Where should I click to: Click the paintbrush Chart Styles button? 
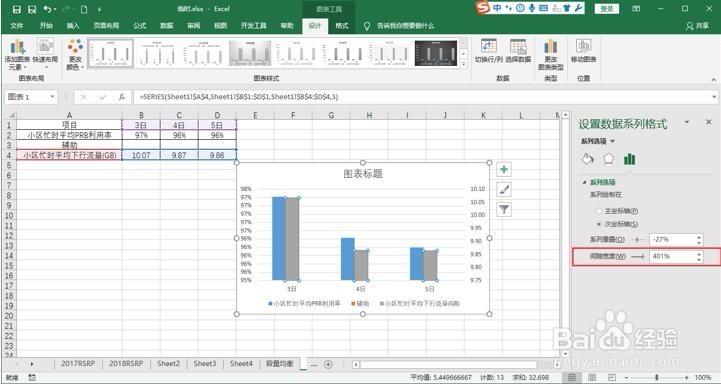tap(504, 189)
